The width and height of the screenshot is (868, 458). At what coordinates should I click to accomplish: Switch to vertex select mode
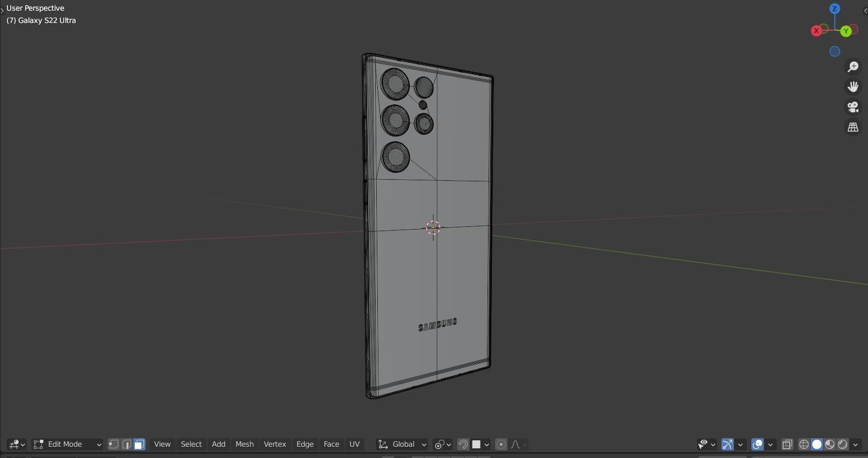click(x=113, y=444)
